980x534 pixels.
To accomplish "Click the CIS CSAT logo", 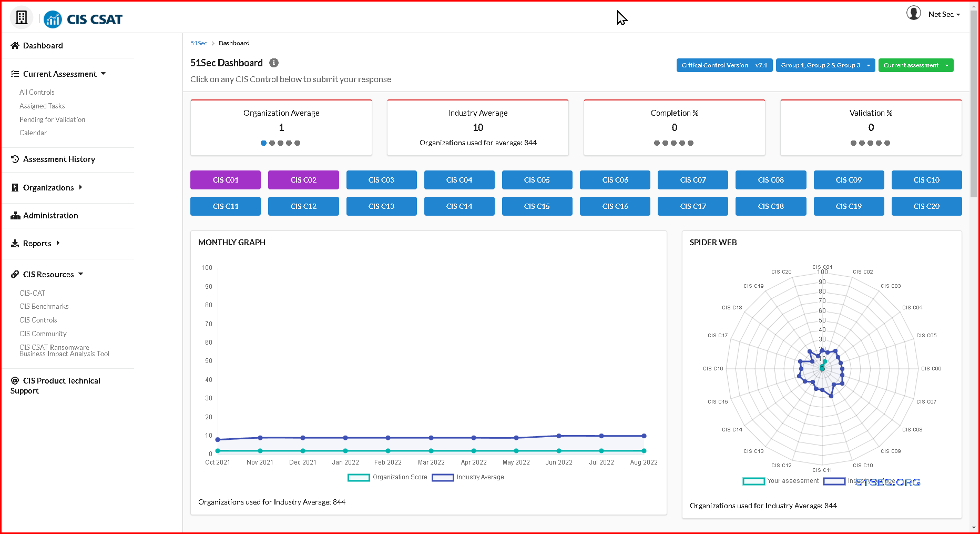I will point(83,19).
